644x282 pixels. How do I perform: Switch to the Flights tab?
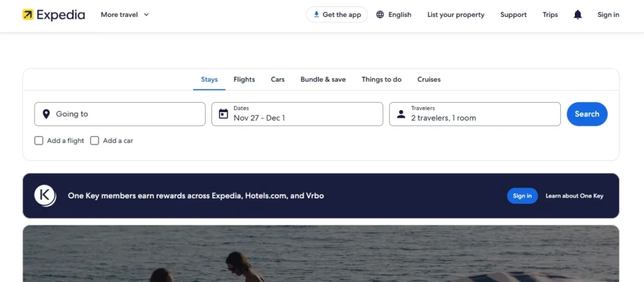point(245,80)
